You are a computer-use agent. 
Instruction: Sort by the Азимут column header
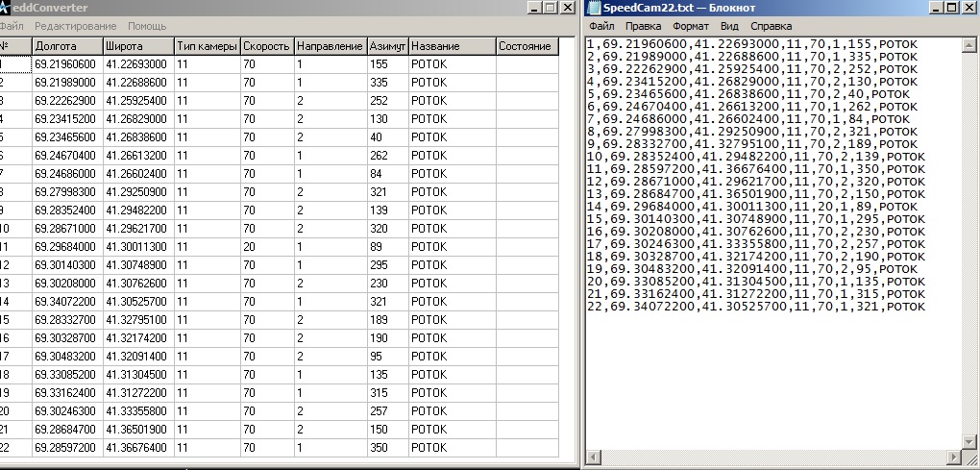[387, 46]
